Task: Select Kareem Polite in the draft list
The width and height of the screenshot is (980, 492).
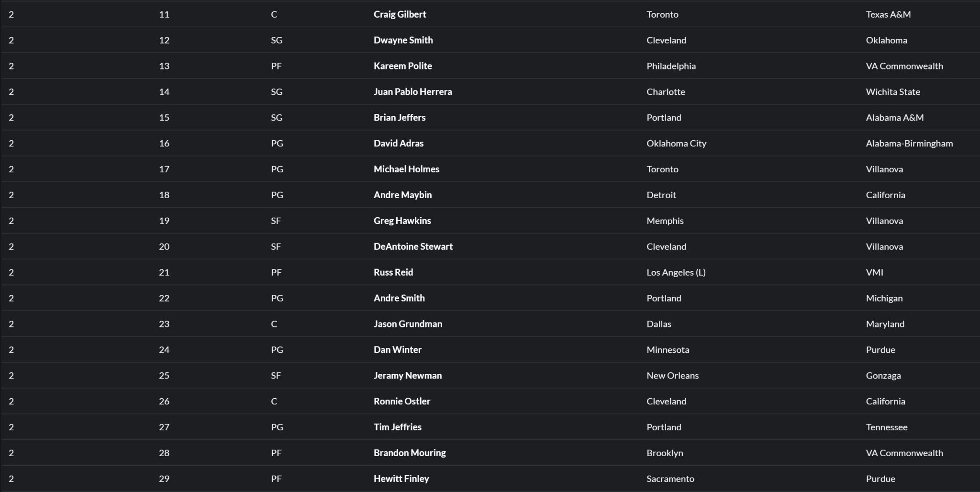Action: 402,66
